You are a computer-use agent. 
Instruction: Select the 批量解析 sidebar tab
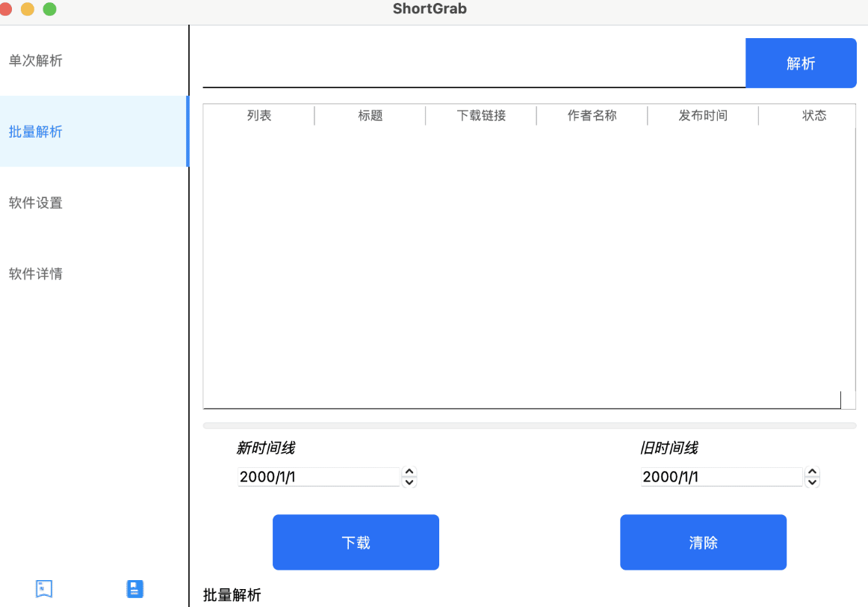point(34,131)
